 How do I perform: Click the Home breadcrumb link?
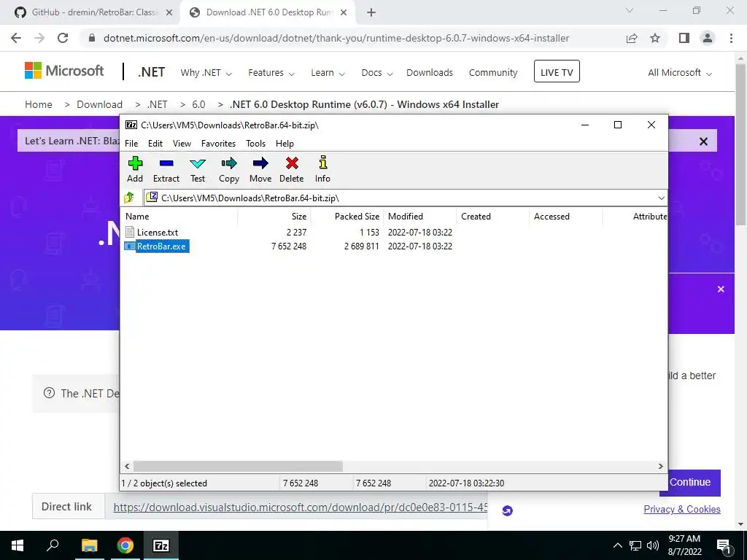coord(39,104)
